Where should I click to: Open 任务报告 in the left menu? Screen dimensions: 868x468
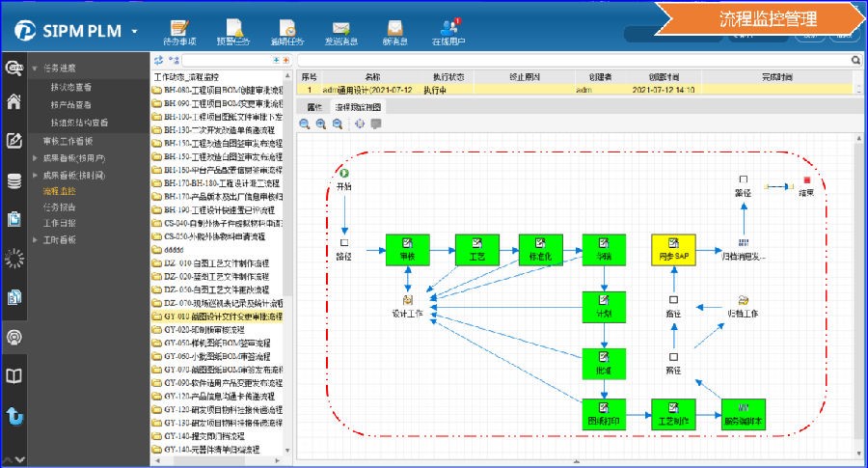pyautogui.click(x=59, y=206)
